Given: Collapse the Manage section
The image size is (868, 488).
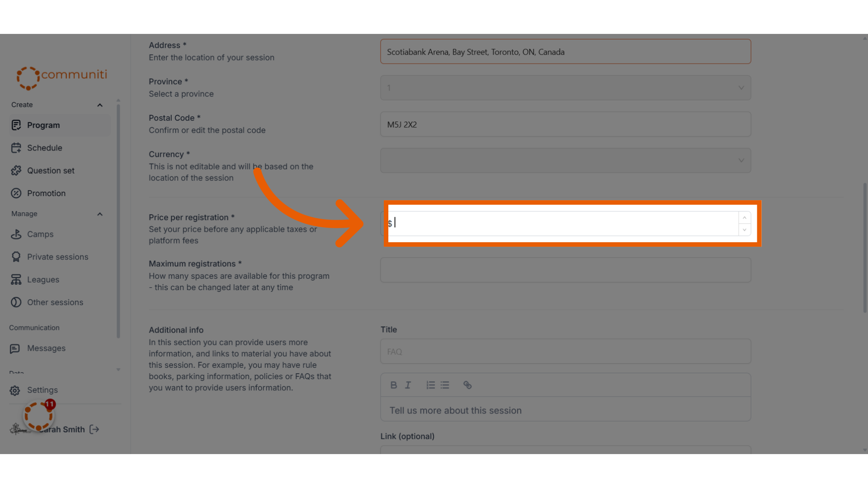Looking at the screenshot, I should coord(100,214).
